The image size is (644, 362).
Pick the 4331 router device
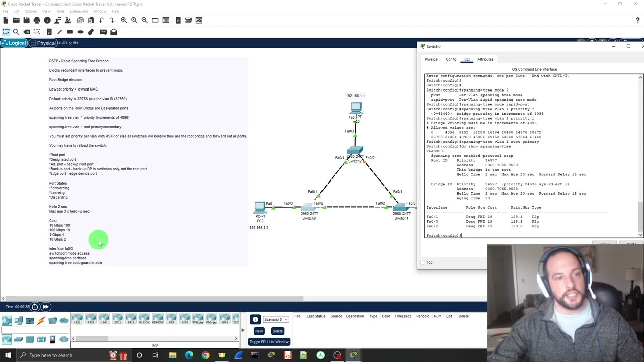(x=77, y=319)
